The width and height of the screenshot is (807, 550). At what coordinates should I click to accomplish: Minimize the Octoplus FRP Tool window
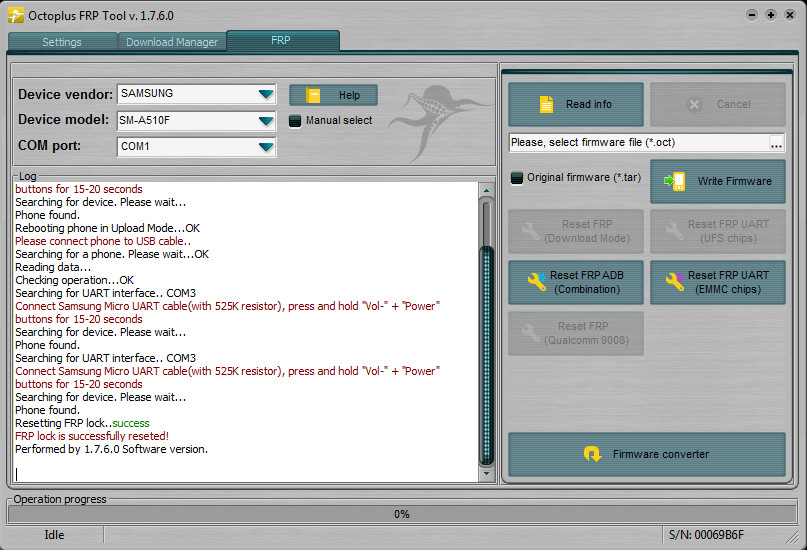coord(752,15)
